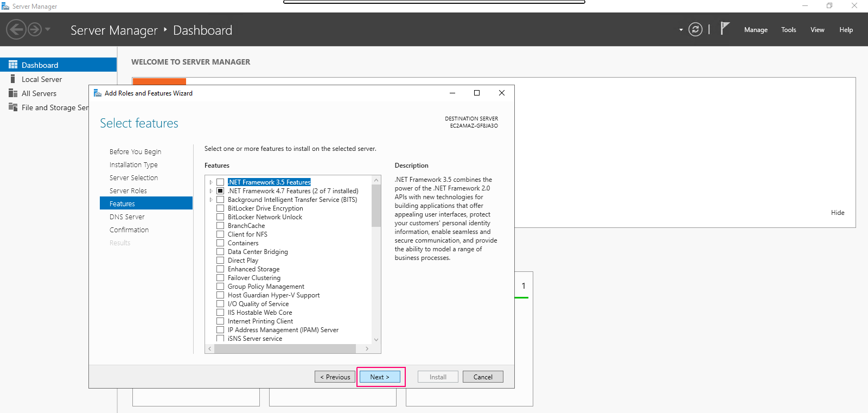This screenshot has width=868, height=413.
Task: Click the horizontal scrollbar right arrow
Action: (x=367, y=349)
